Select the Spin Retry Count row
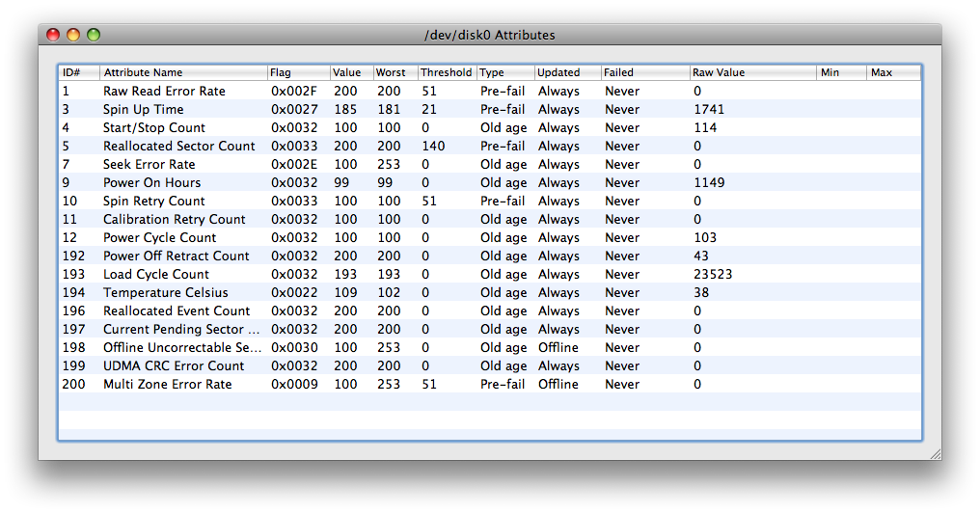980x513 pixels. pyautogui.click(x=490, y=202)
